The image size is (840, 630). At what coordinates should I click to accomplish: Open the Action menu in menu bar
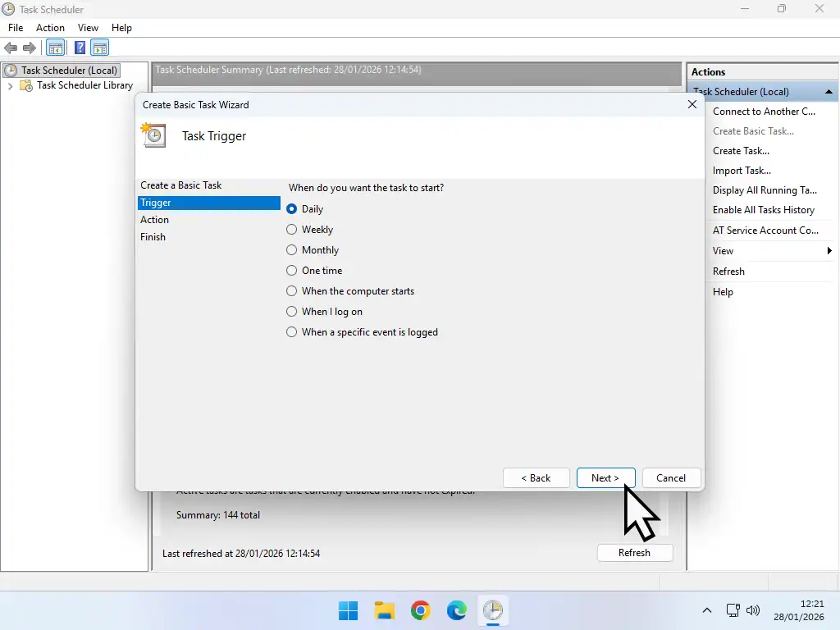click(x=50, y=28)
